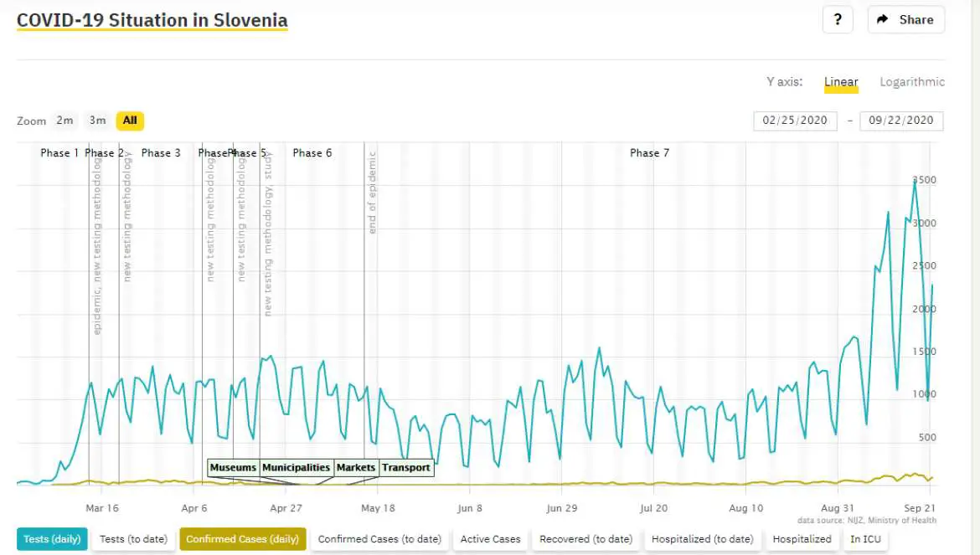
Task: Show the Active Cases series
Action: [x=490, y=539]
